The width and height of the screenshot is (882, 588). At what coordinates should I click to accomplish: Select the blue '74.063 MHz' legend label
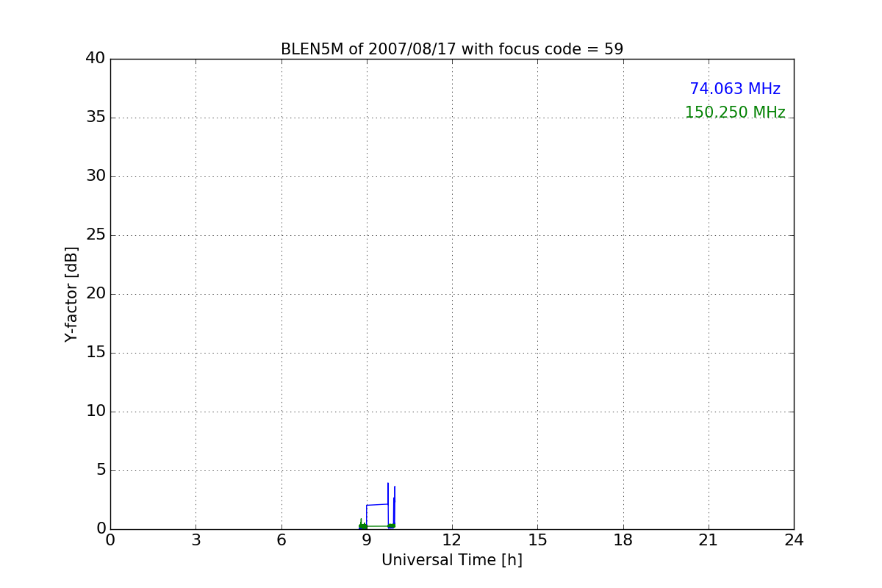(x=735, y=89)
